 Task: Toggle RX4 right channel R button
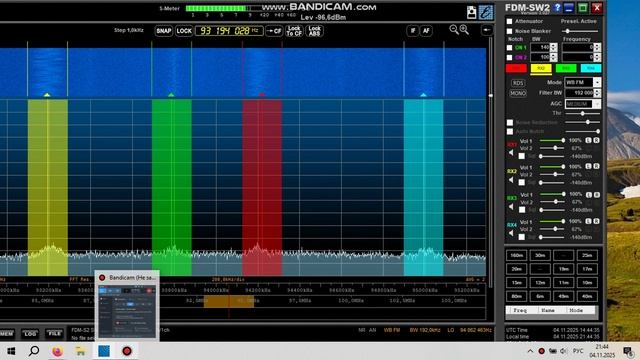[596, 221]
